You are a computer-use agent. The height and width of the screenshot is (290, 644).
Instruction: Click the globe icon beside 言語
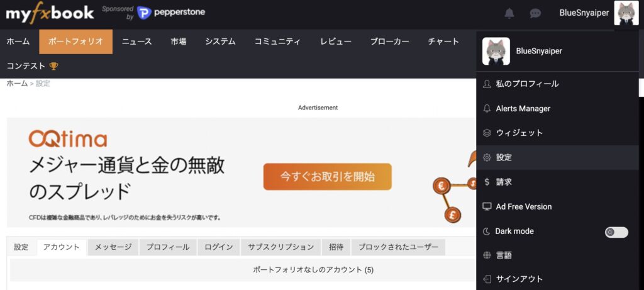pyautogui.click(x=487, y=255)
